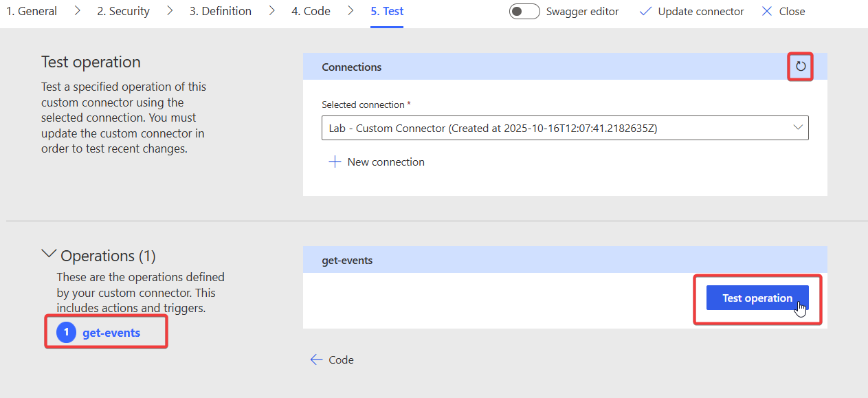Click the numbered badge beside get-events

pyautogui.click(x=66, y=333)
